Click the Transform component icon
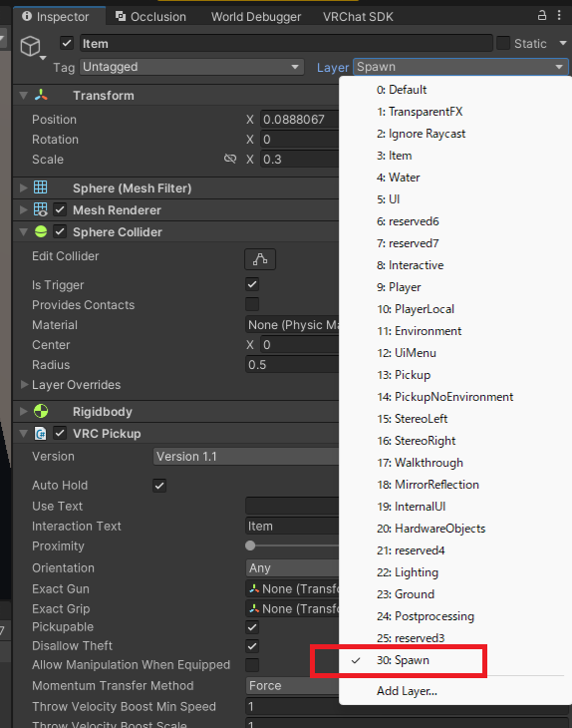572x728 pixels. [41, 95]
